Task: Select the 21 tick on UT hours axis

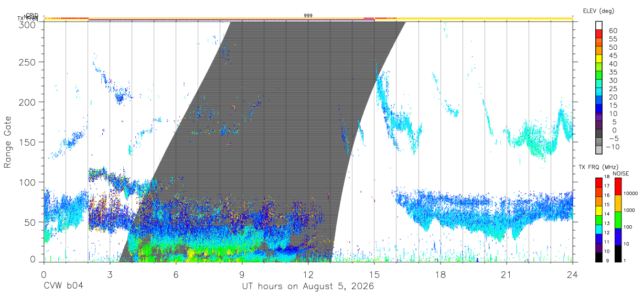Action: pos(506,274)
